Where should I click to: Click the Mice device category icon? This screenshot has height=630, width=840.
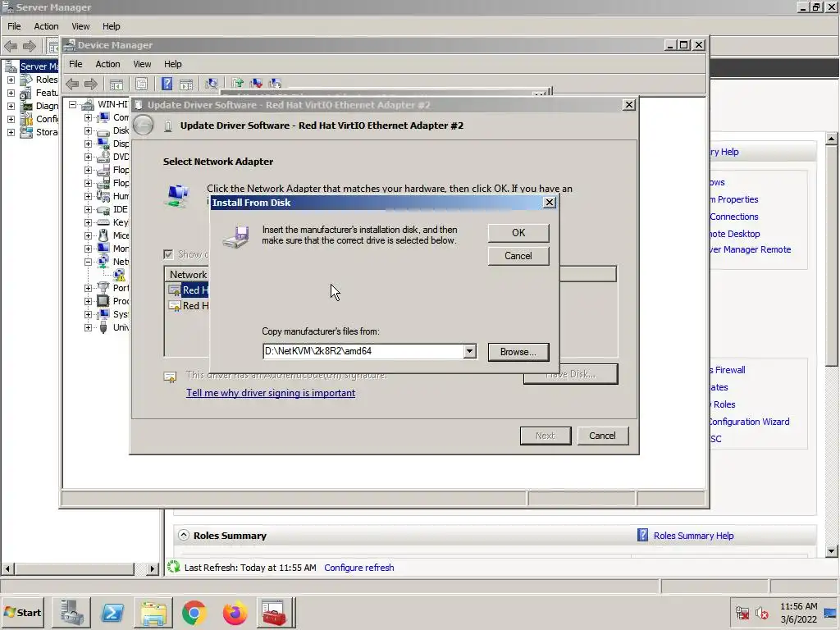click(103, 235)
